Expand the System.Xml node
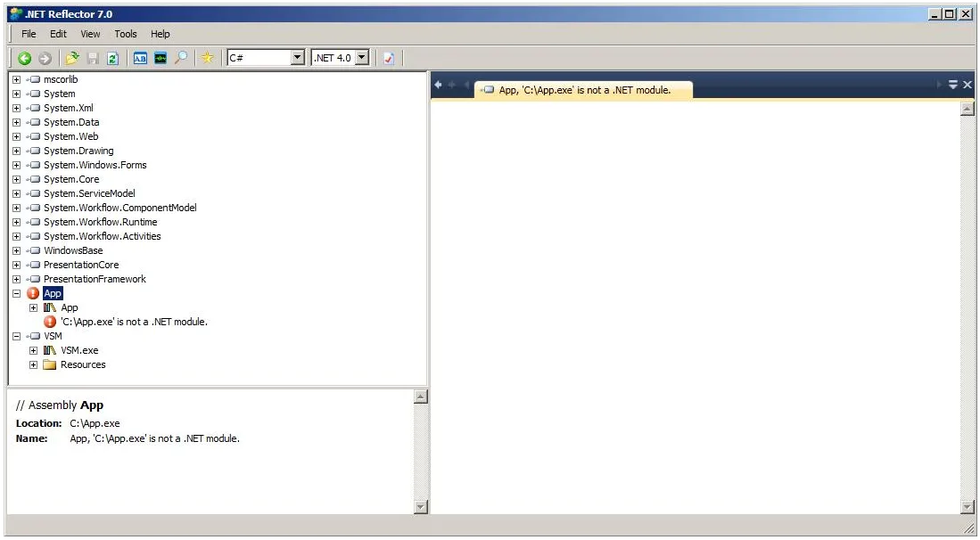 17,108
